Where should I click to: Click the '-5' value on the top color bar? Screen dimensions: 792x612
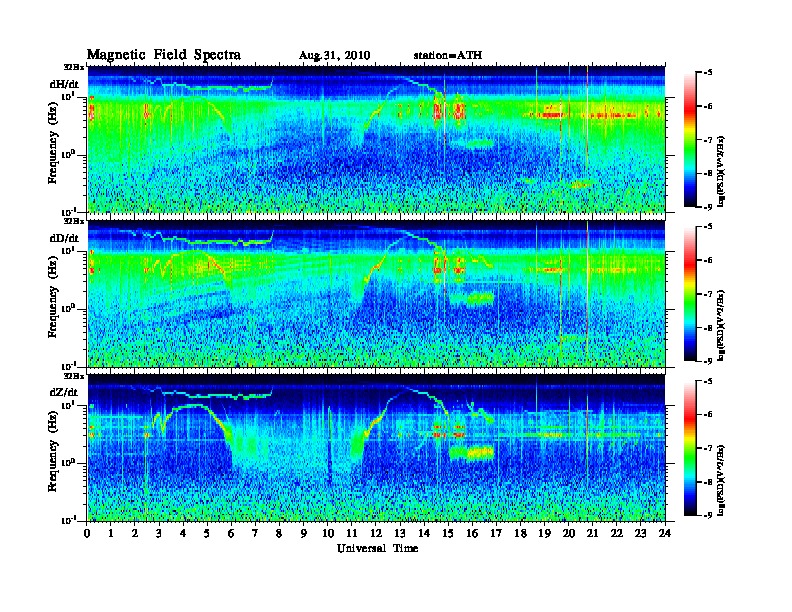click(708, 73)
